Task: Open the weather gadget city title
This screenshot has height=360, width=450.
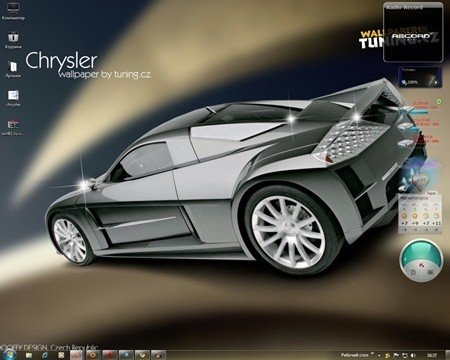Action: (414, 198)
